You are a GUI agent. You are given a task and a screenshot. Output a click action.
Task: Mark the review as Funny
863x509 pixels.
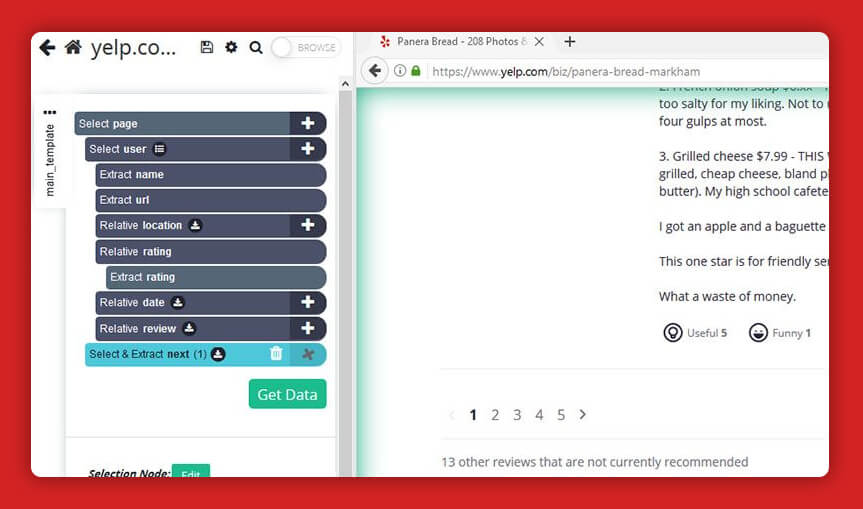tap(780, 333)
